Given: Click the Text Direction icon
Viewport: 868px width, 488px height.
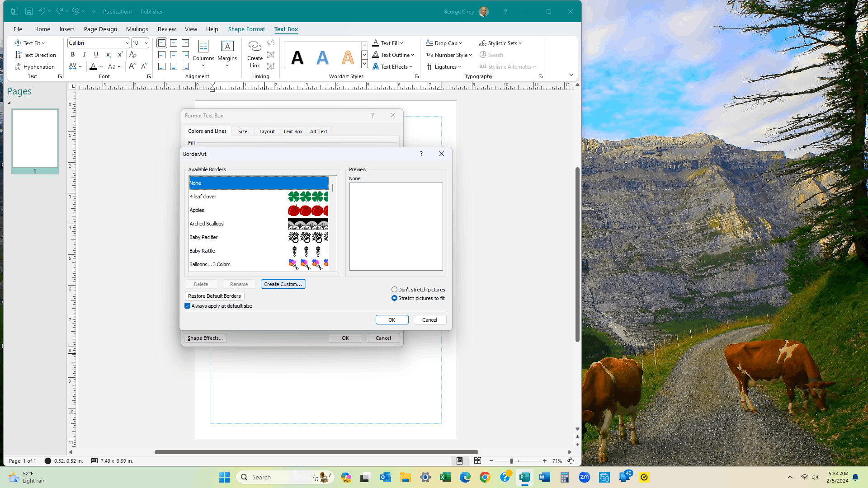Looking at the screenshot, I should click(18, 55).
